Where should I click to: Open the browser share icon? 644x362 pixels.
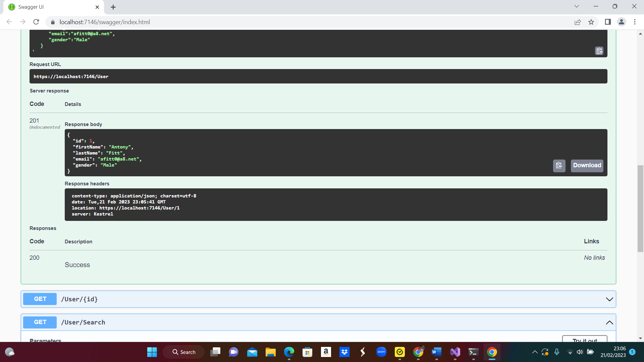tap(578, 22)
